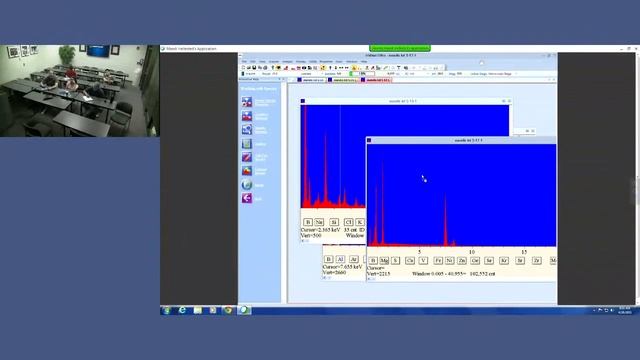
Task: Click the Kr element marker button
Action: [x=504, y=260]
